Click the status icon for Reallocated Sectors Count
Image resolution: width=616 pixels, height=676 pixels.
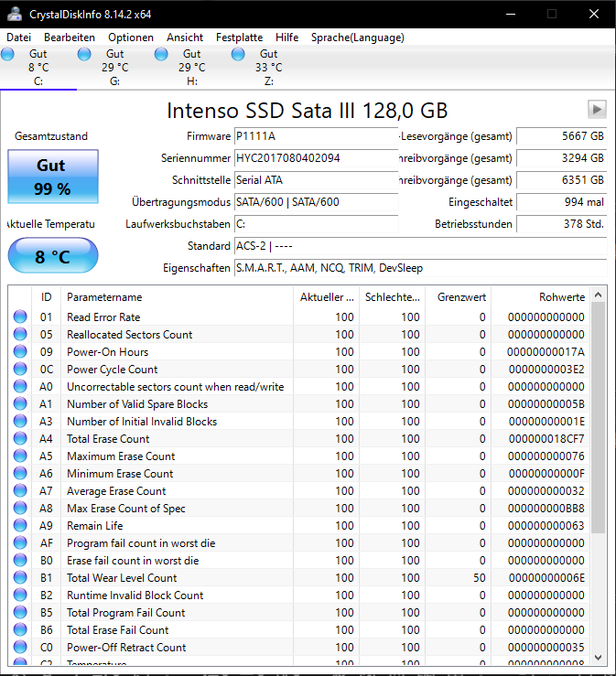20,334
